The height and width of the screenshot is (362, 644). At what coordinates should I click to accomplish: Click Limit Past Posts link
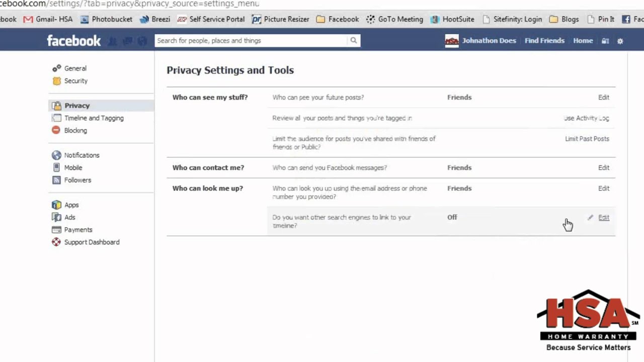[587, 139]
